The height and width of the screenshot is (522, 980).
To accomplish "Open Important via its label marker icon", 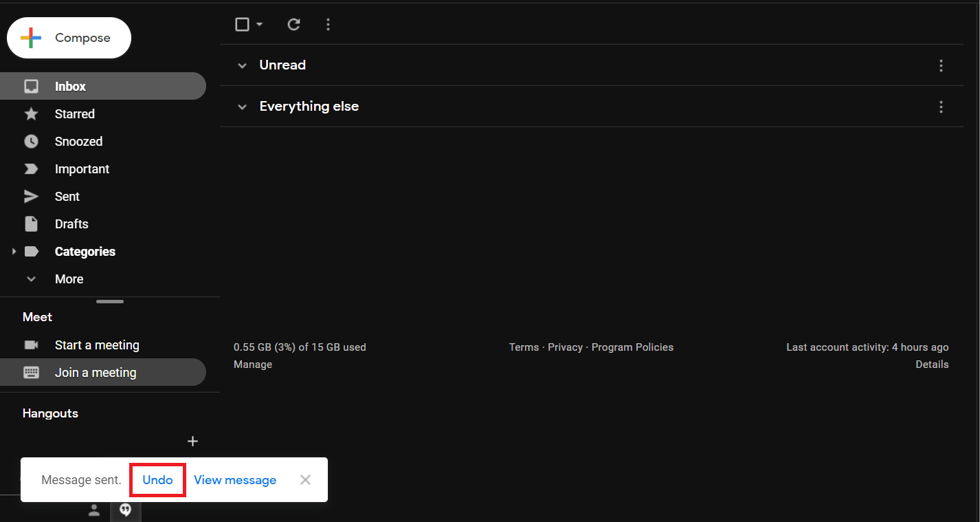I will point(31,168).
